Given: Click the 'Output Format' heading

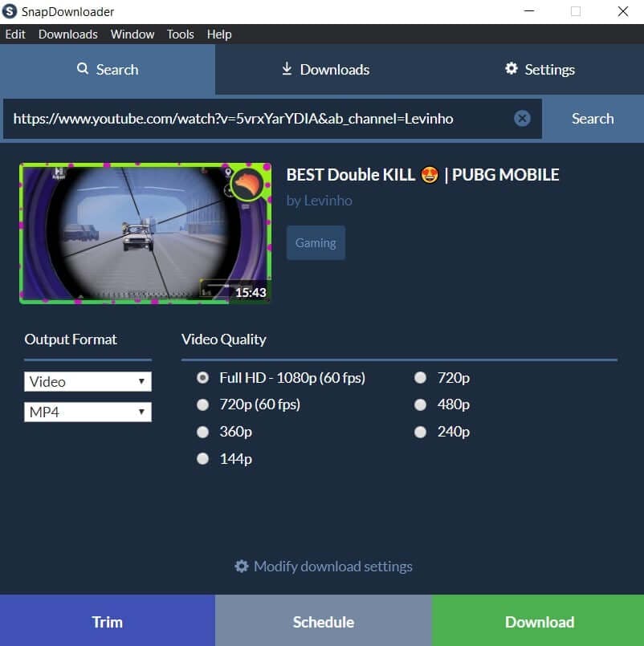Looking at the screenshot, I should [71, 339].
